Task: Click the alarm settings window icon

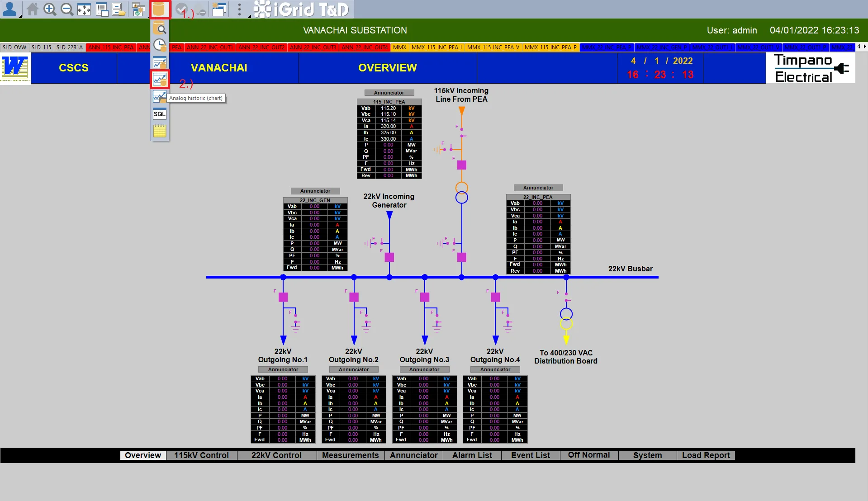Action: (139, 9)
